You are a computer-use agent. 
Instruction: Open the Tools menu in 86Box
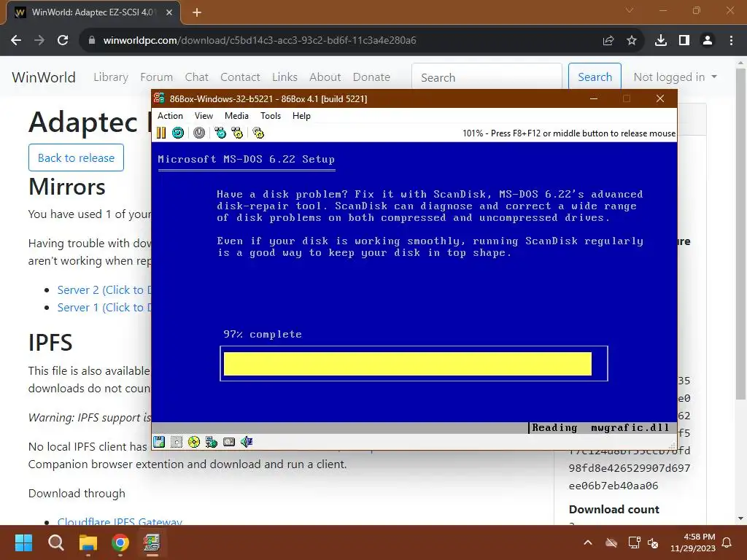[271, 116]
